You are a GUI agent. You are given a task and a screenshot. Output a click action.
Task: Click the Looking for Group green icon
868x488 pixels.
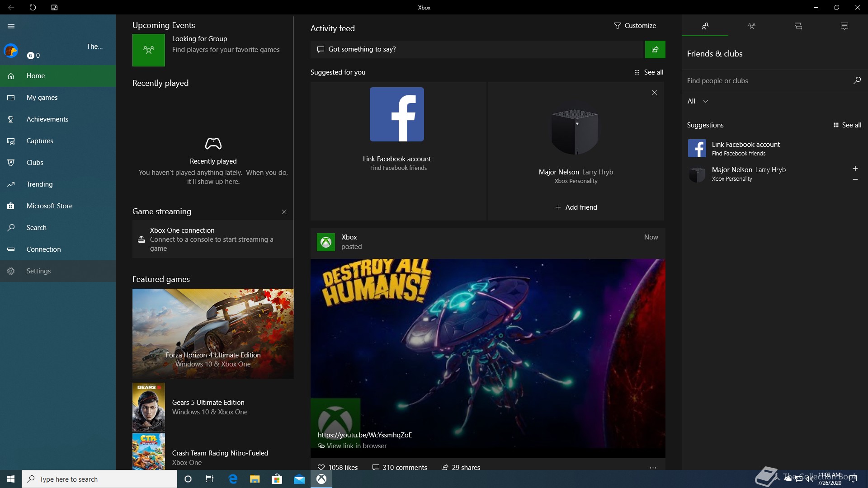149,50
